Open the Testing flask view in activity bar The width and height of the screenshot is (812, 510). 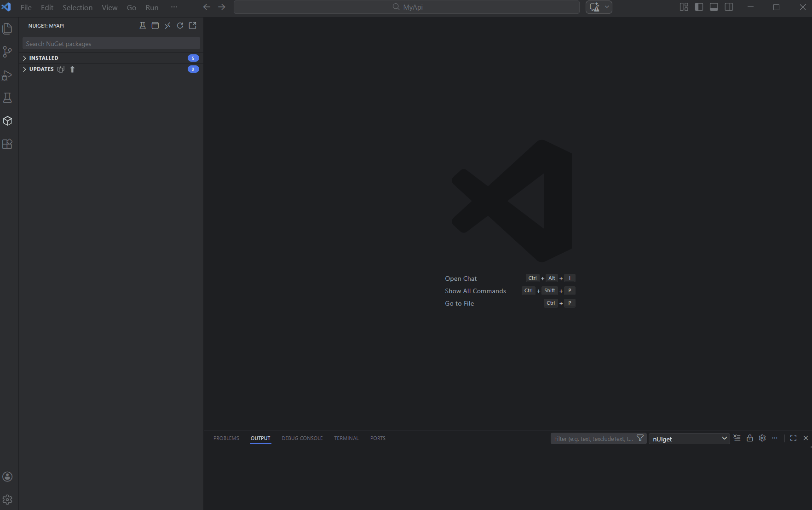tap(7, 98)
